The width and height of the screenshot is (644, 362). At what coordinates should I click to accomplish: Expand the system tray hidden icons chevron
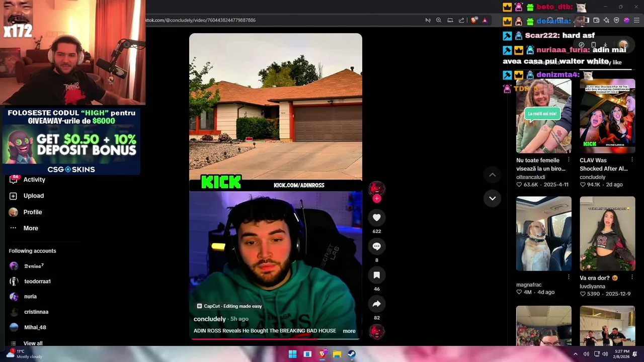(576, 354)
